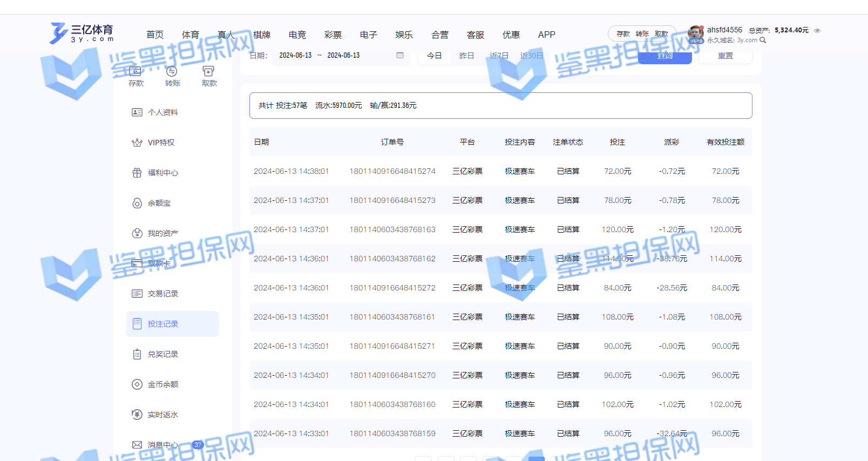Expand the 体育 sports nav menu

190,35
